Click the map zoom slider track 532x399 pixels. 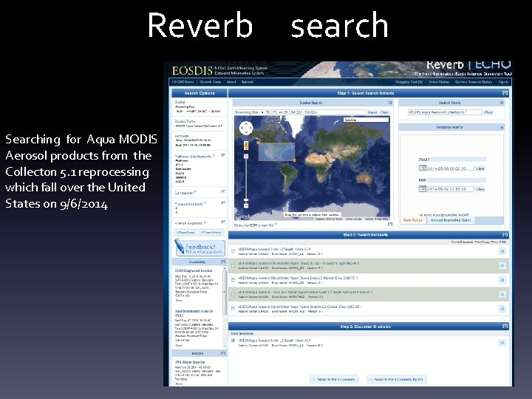click(x=246, y=180)
